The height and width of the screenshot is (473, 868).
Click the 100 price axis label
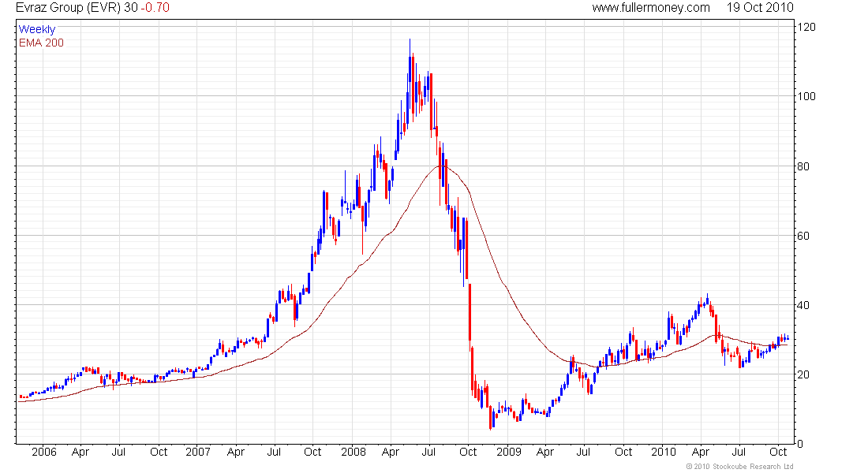[x=806, y=96]
